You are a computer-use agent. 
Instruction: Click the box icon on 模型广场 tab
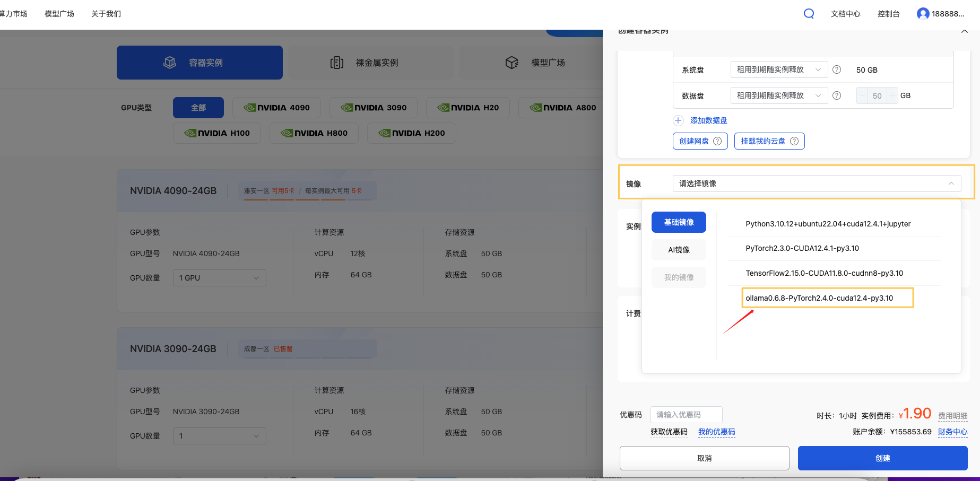coord(512,63)
